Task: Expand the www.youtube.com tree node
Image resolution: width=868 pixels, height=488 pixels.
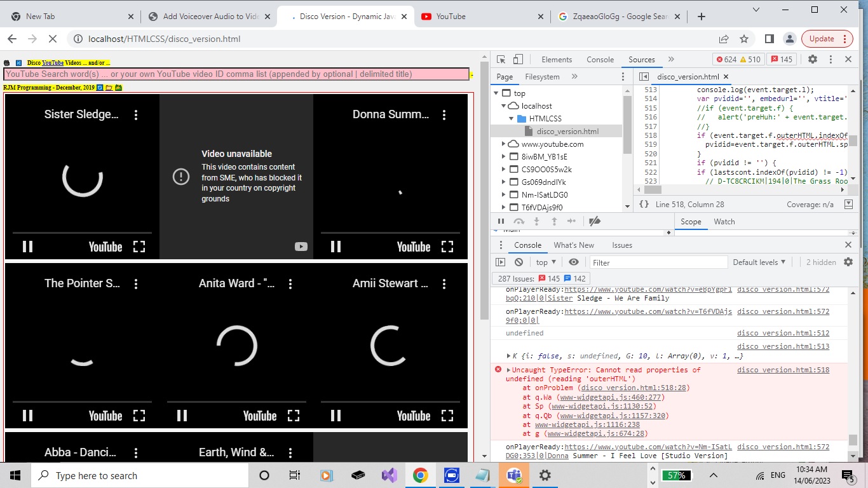Action: (503, 144)
